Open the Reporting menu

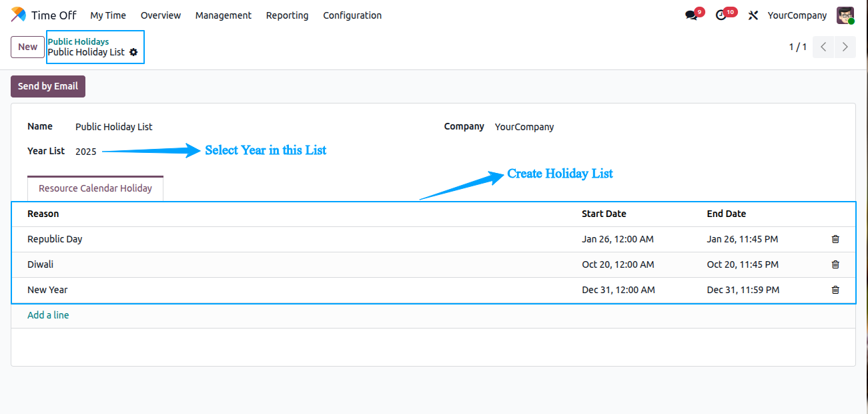[287, 15]
